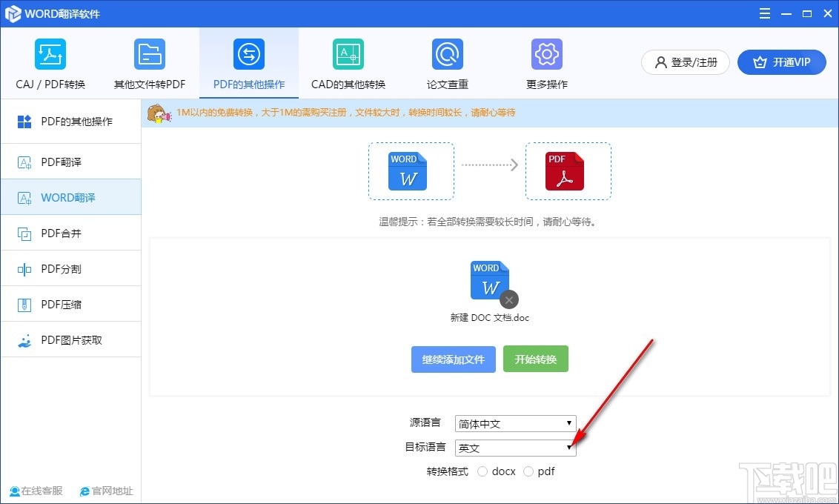This screenshot has width=839, height=504.
Task: Open the CAD的其他转换 feature
Action: pos(348,63)
